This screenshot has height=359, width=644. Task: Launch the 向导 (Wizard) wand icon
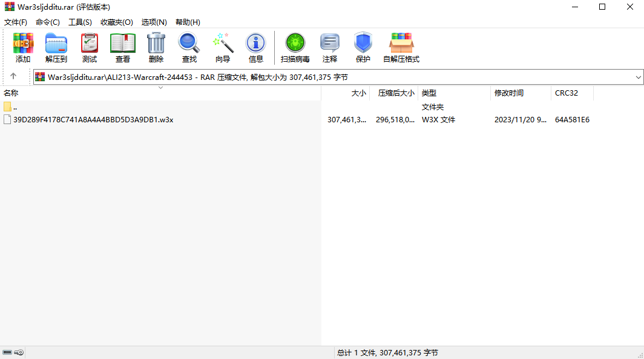point(223,47)
